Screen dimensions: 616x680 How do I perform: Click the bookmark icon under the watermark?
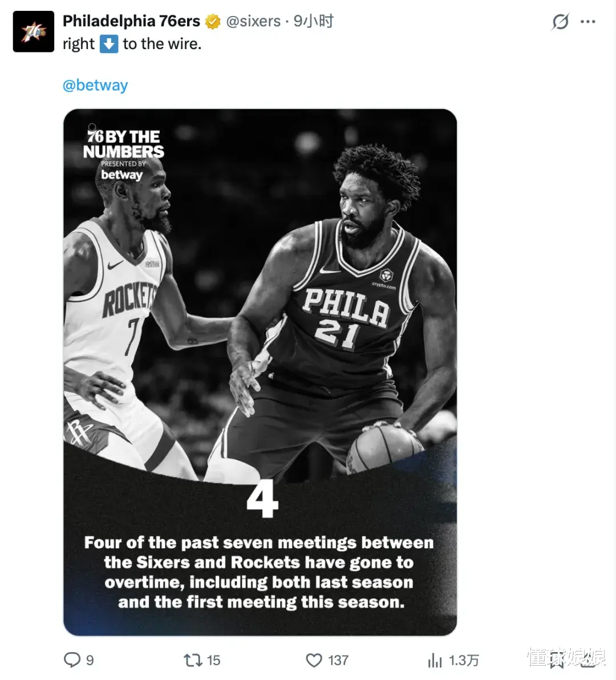click(x=557, y=661)
